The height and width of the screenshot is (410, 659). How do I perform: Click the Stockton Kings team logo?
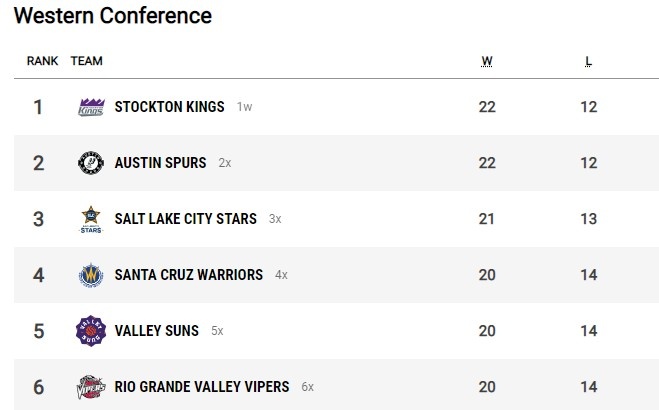(91, 107)
